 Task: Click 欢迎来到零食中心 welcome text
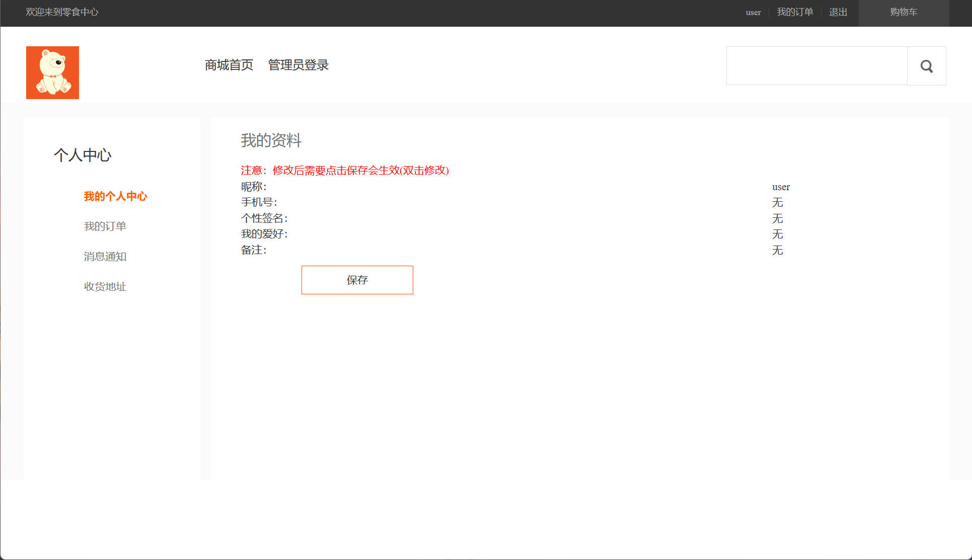(x=61, y=12)
